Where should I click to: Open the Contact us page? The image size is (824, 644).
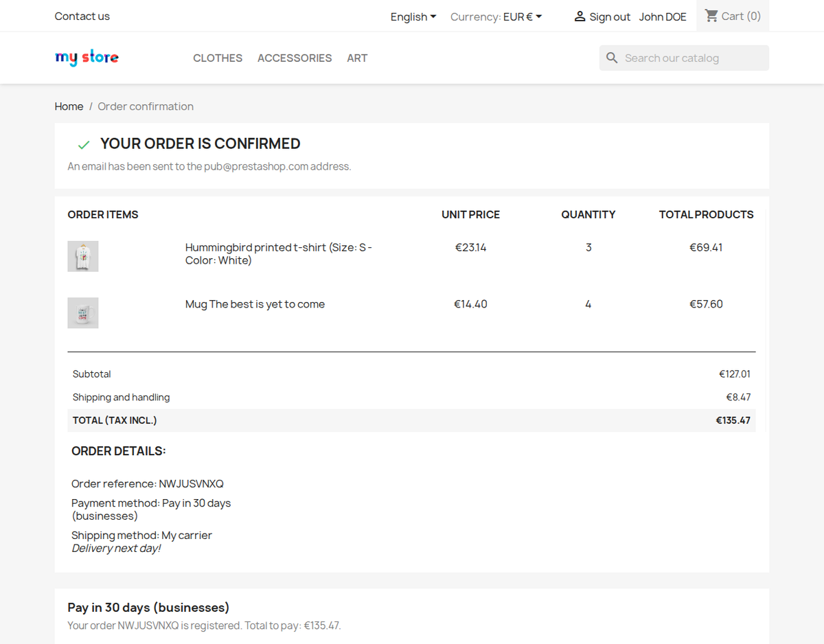[x=82, y=16]
